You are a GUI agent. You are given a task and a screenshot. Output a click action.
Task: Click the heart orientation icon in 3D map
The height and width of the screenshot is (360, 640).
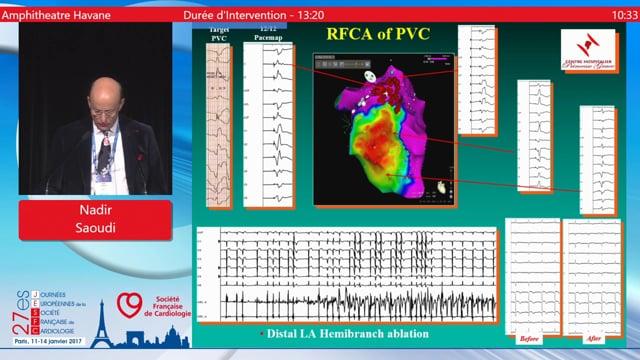pyautogui.click(x=442, y=188)
